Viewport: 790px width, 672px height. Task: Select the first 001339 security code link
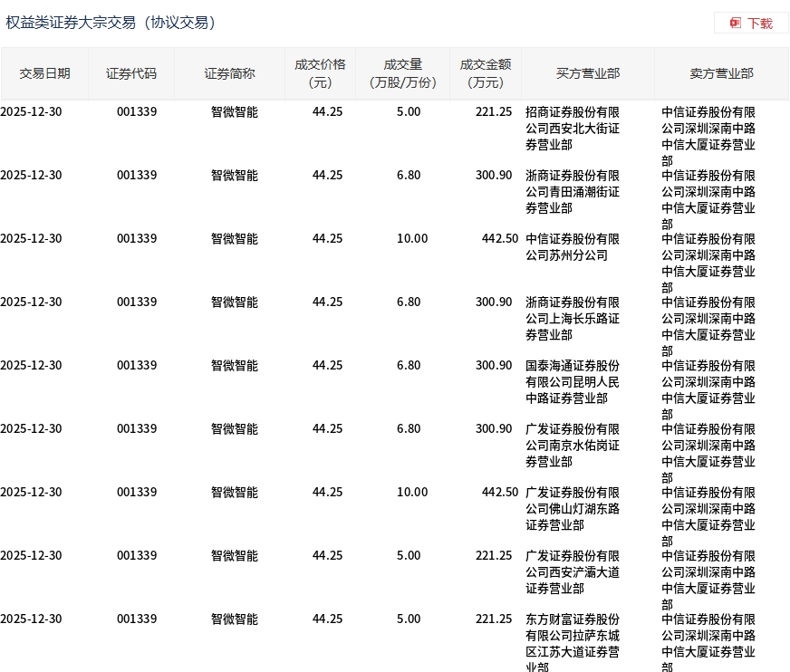coord(136,111)
